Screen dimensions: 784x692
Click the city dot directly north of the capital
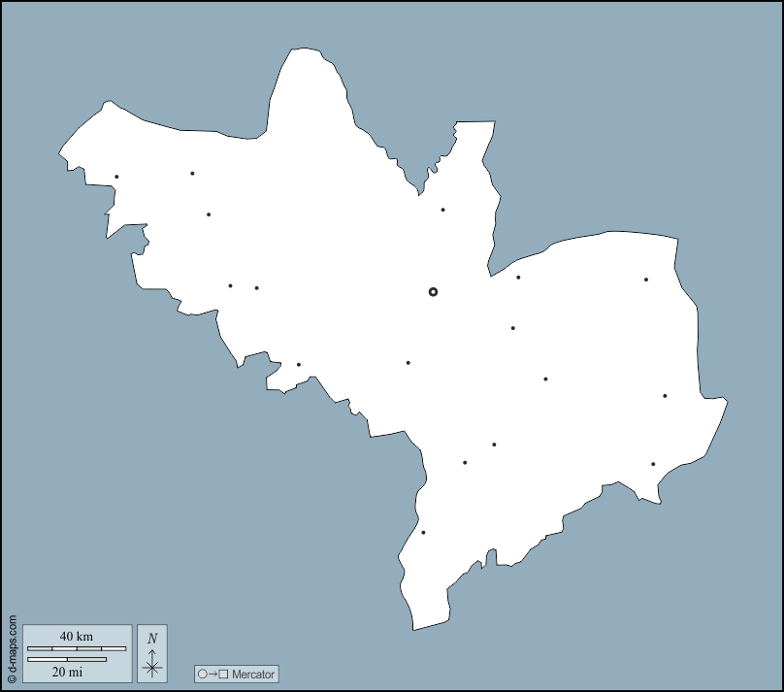442,210
